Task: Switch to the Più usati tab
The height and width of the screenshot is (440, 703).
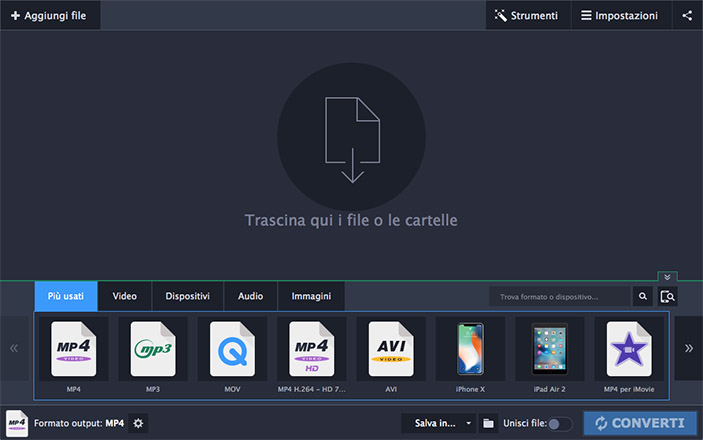Action: click(x=66, y=296)
